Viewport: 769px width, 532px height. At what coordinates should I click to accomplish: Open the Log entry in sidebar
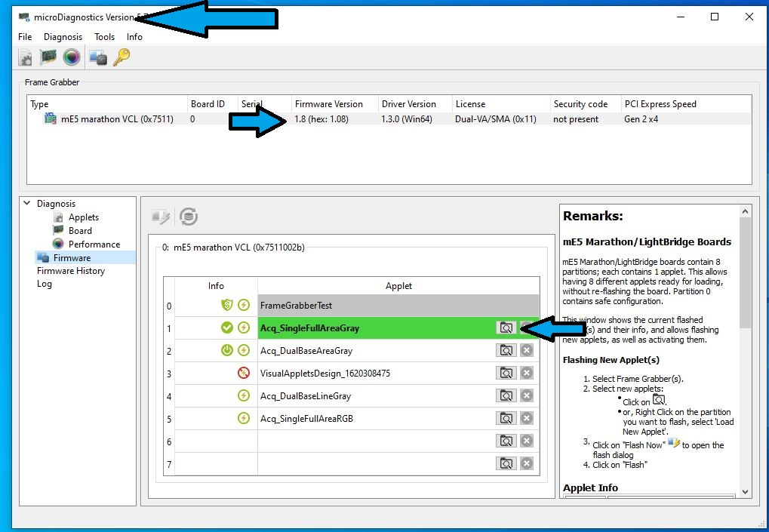click(x=45, y=284)
